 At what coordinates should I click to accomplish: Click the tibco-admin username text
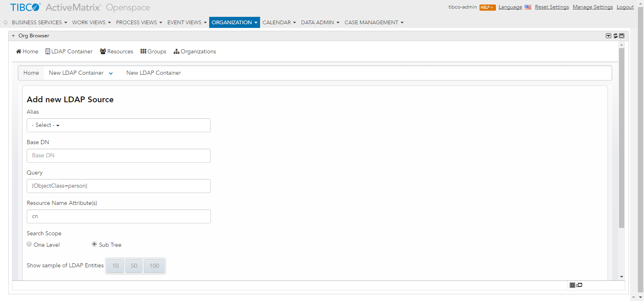[463, 7]
